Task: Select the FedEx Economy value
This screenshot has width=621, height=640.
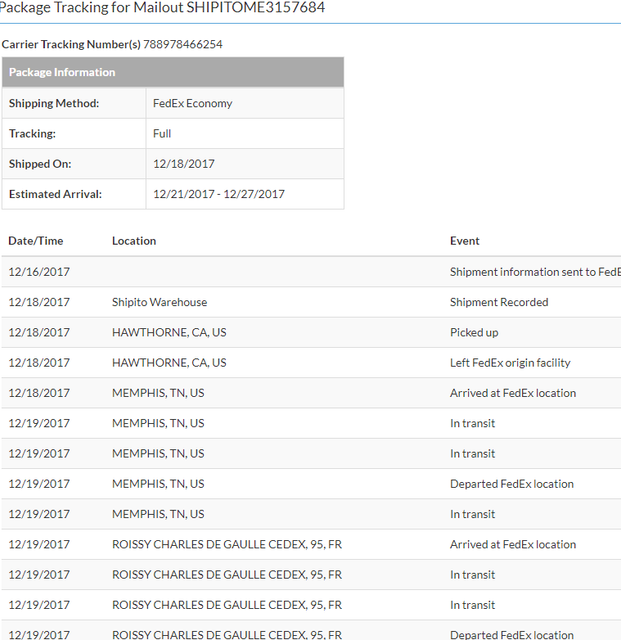Action: click(193, 103)
